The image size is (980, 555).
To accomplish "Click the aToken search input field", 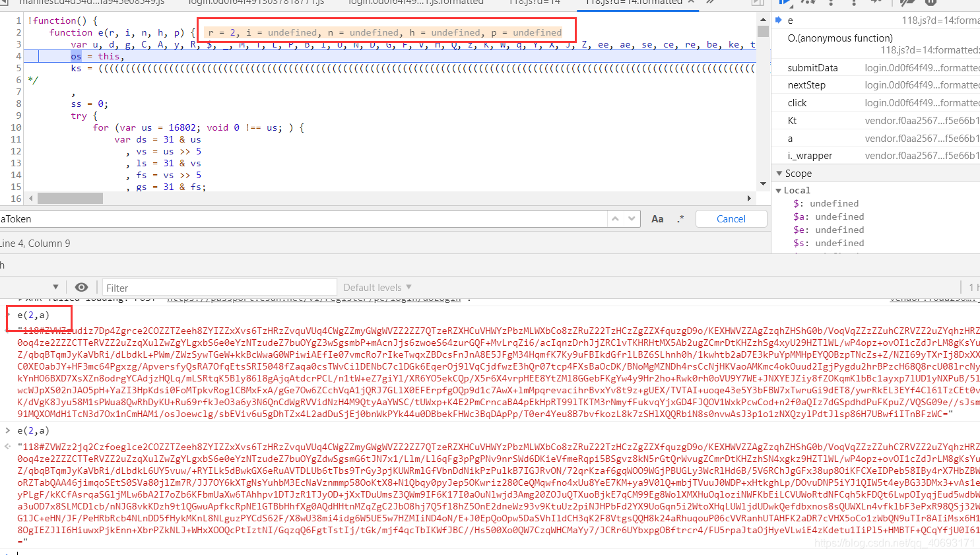I will click(297, 219).
